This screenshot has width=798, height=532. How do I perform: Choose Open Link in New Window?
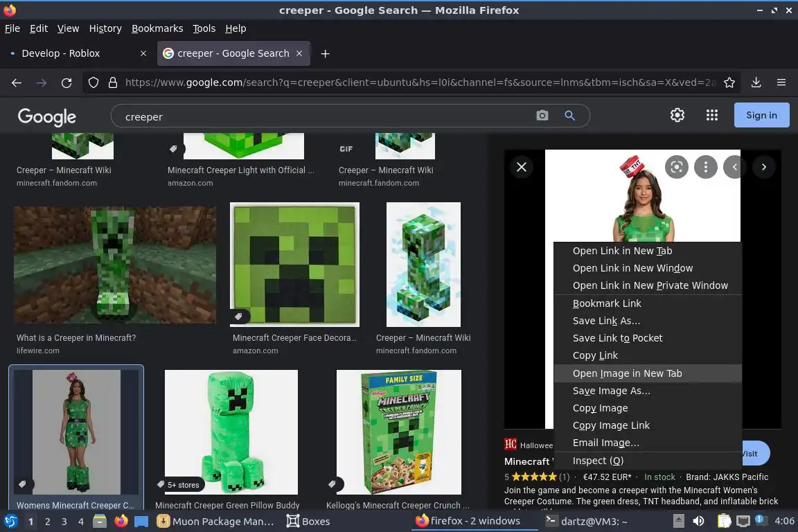click(x=648, y=268)
